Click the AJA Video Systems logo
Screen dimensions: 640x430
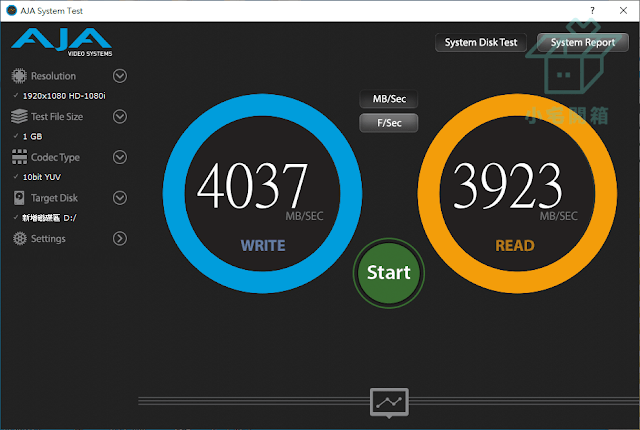tap(62, 42)
